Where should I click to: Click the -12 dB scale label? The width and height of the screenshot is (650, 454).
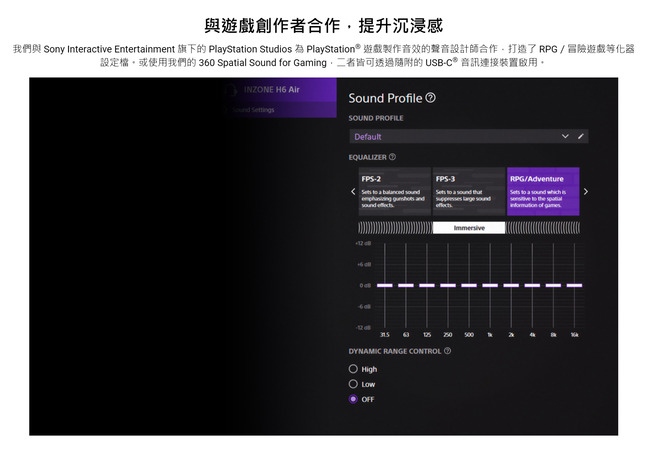363,328
